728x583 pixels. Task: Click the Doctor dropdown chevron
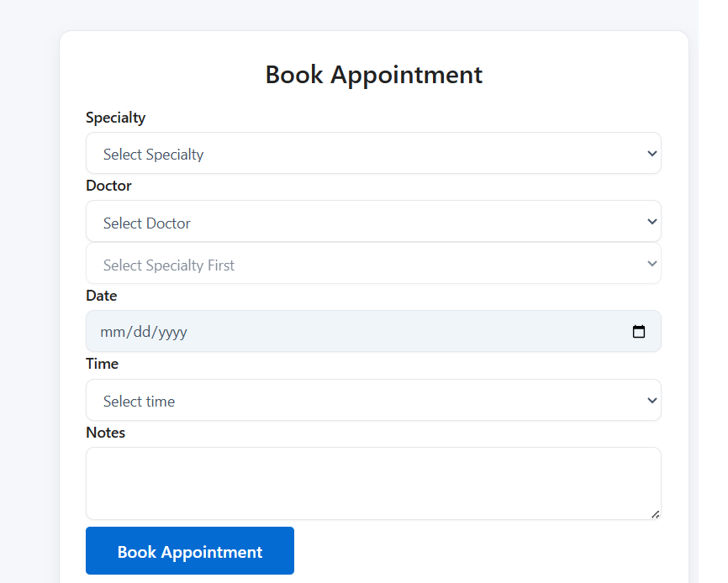pyautogui.click(x=652, y=221)
